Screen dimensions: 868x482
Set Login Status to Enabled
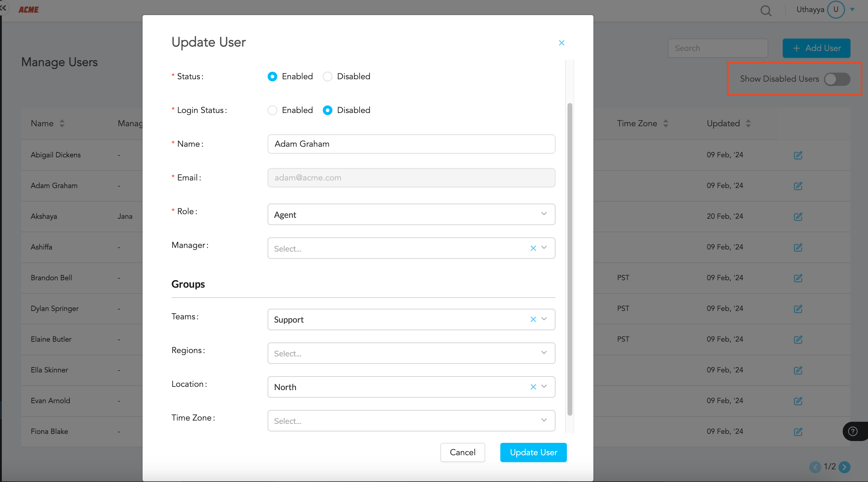point(272,110)
